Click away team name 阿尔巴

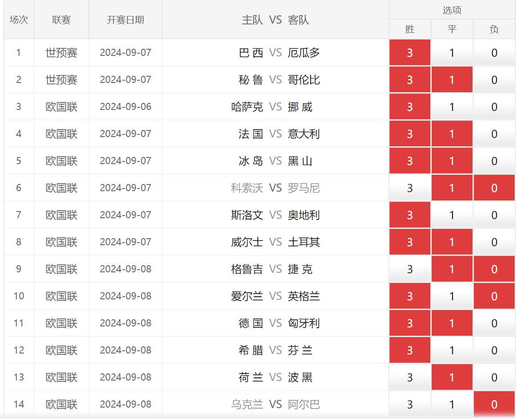coord(304,404)
